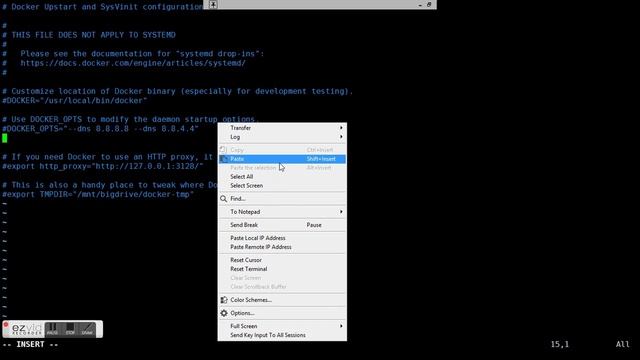Stop the Ezvid recording
Image resolution: width=640 pixels, height=360 pixels.
coord(70,329)
